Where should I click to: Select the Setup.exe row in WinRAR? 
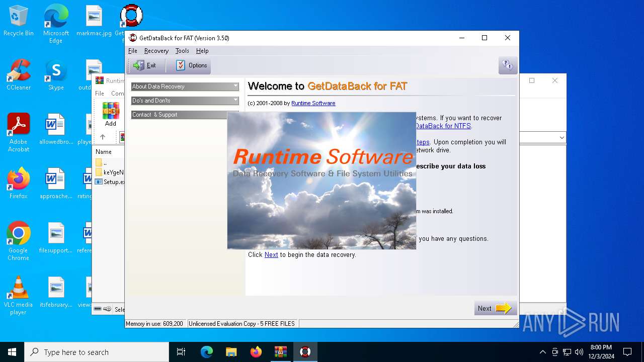click(x=110, y=182)
